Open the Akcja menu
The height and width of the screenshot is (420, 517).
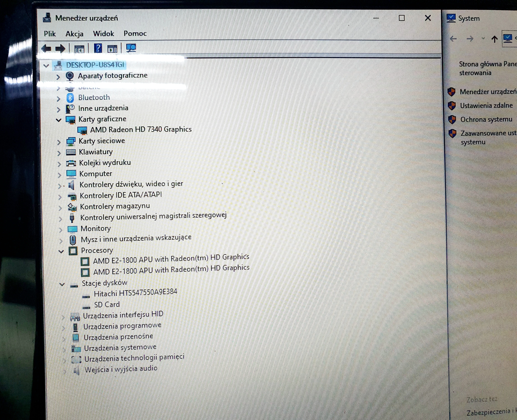(74, 34)
